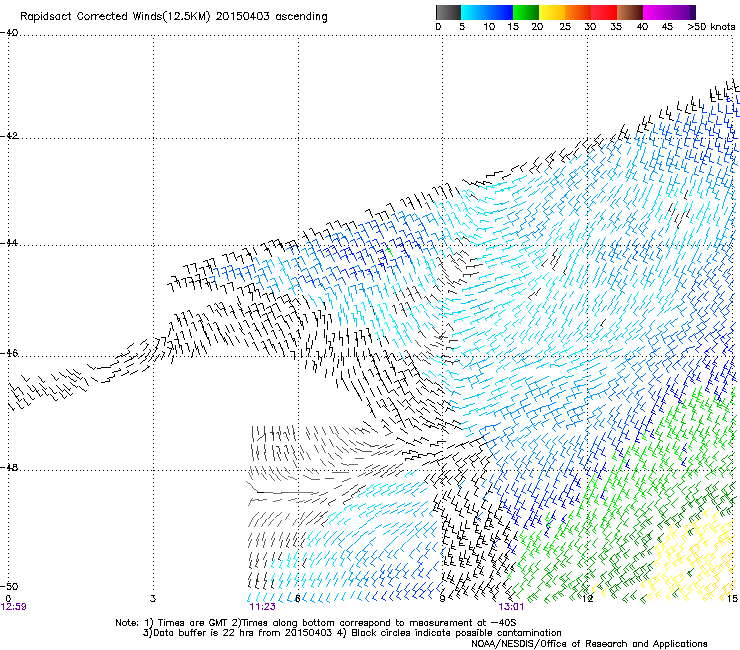Click the latitude label '-48'
The image size is (740, 650).
pyautogui.click(x=9, y=467)
